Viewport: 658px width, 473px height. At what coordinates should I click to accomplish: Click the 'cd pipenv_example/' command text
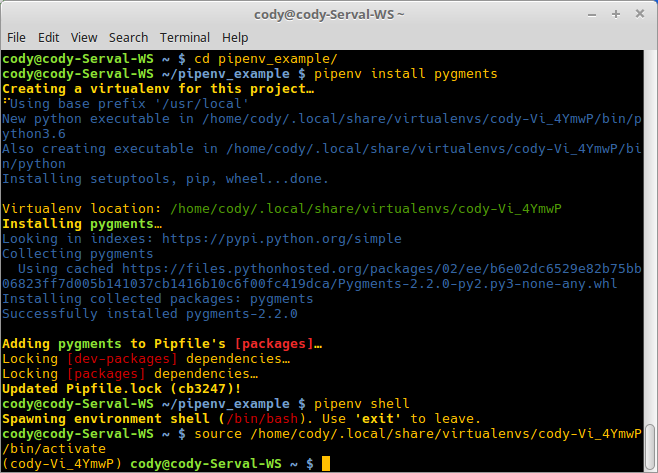click(x=266, y=59)
